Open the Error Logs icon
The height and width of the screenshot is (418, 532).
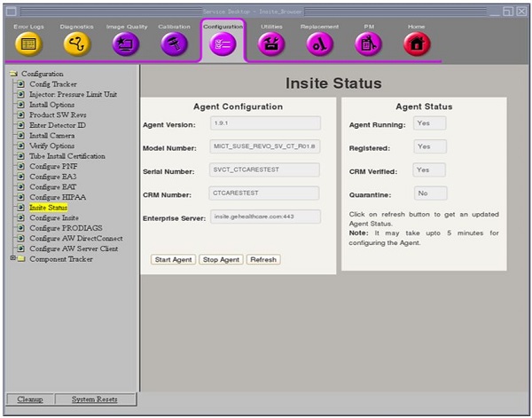click(x=27, y=44)
